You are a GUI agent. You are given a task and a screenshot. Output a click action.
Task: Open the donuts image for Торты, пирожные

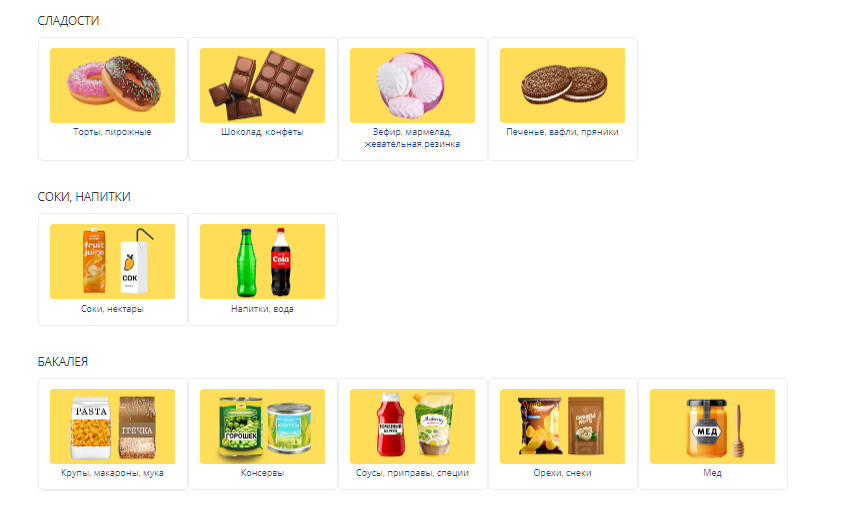112,85
